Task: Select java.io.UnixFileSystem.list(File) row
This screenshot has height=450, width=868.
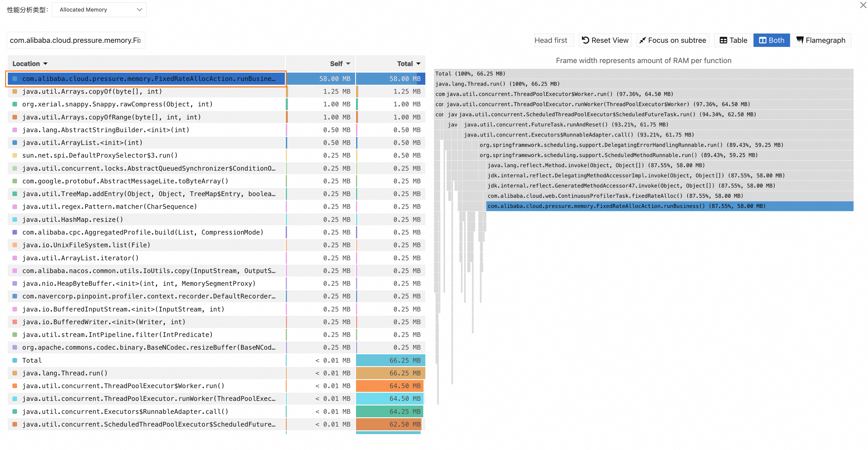Action: 216,245
